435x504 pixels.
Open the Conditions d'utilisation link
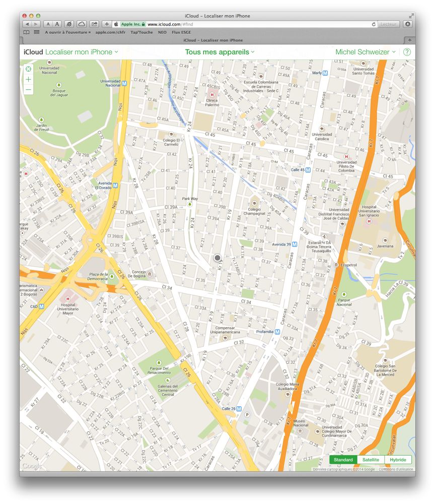coord(395,469)
